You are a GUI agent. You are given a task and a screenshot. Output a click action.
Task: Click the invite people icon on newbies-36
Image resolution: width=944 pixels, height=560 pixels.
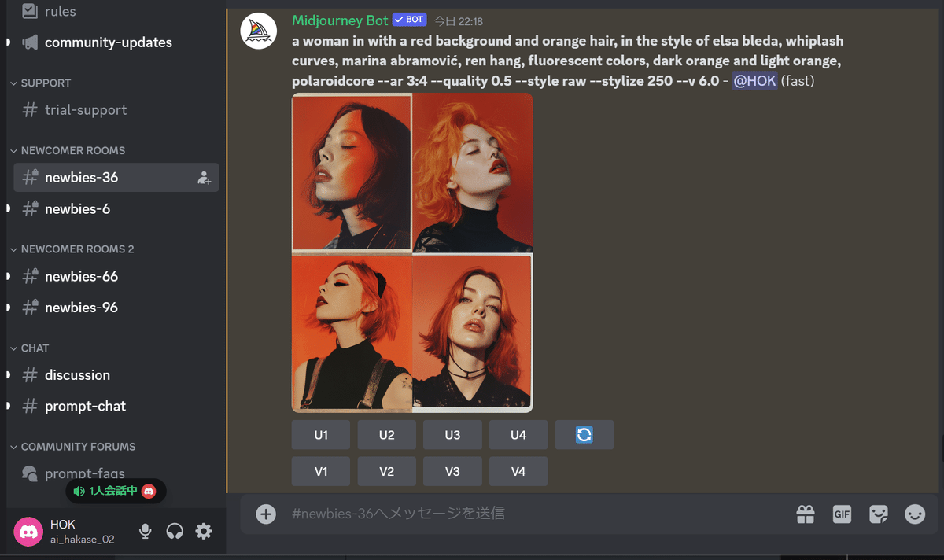pos(204,178)
